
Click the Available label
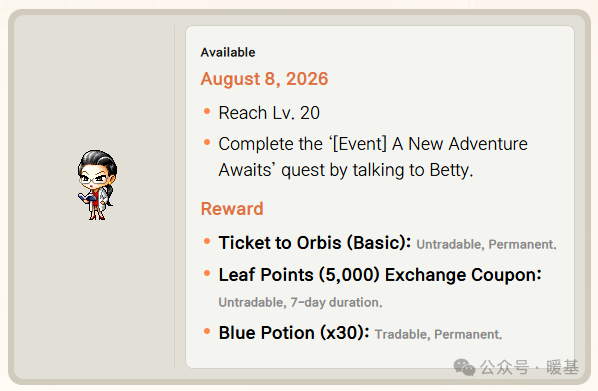coord(228,52)
